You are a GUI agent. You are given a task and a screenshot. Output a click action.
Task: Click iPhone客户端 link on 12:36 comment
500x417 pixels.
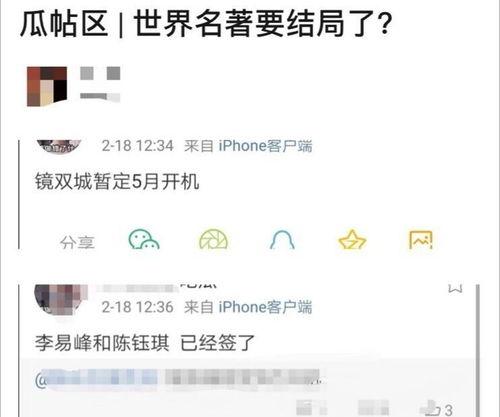click(x=265, y=307)
